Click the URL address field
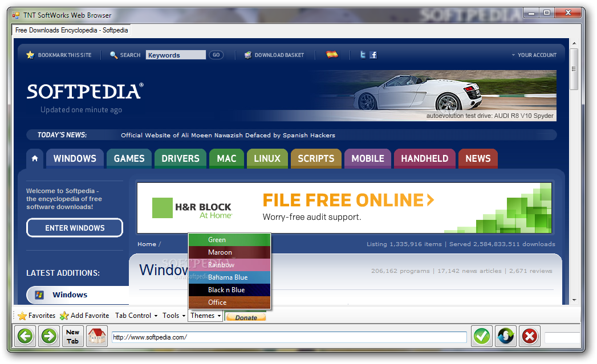Viewport: 597px width, 364px height. [289, 337]
